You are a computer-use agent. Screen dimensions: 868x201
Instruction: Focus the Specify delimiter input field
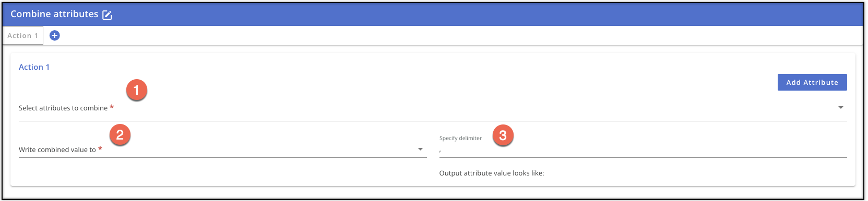(643, 150)
